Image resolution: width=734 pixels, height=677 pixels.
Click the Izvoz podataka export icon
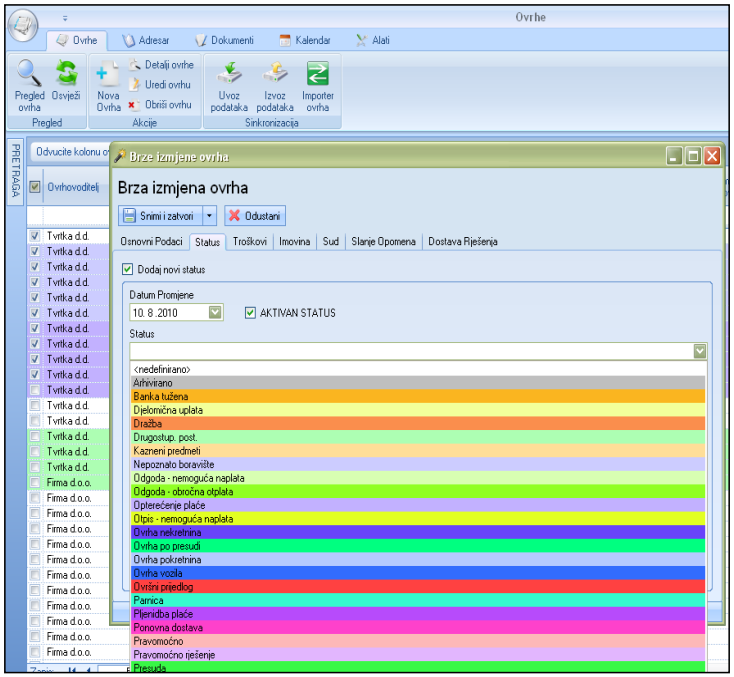pyautogui.click(x=274, y=74)
